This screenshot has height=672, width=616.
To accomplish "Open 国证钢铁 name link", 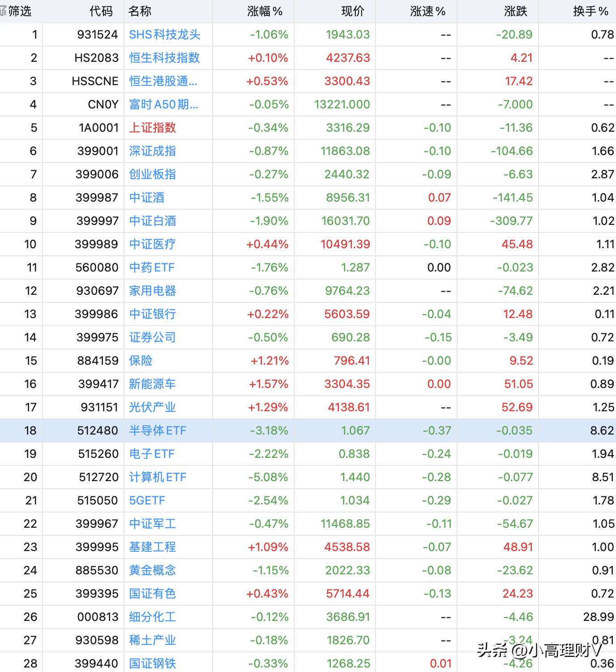I will (x=153, y=663).
